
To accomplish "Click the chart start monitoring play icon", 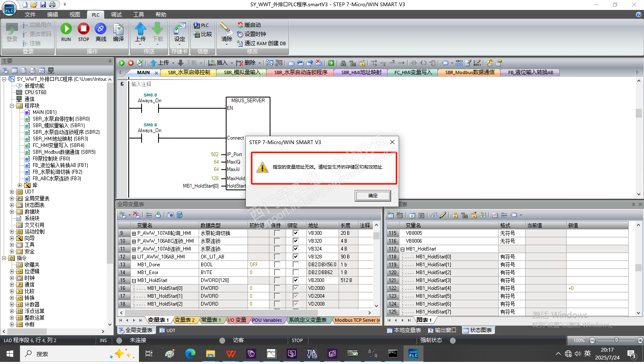I will tap(412, 215).
